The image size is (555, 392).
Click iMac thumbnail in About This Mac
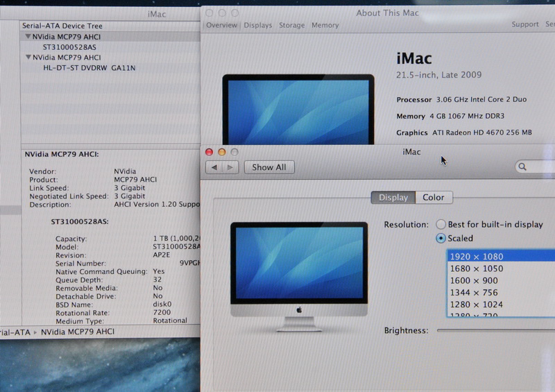298,109
